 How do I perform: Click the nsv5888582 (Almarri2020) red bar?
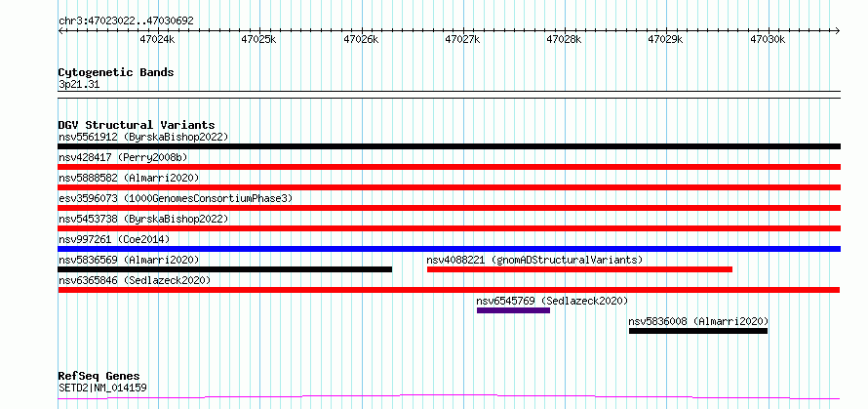tap(449, 187)
